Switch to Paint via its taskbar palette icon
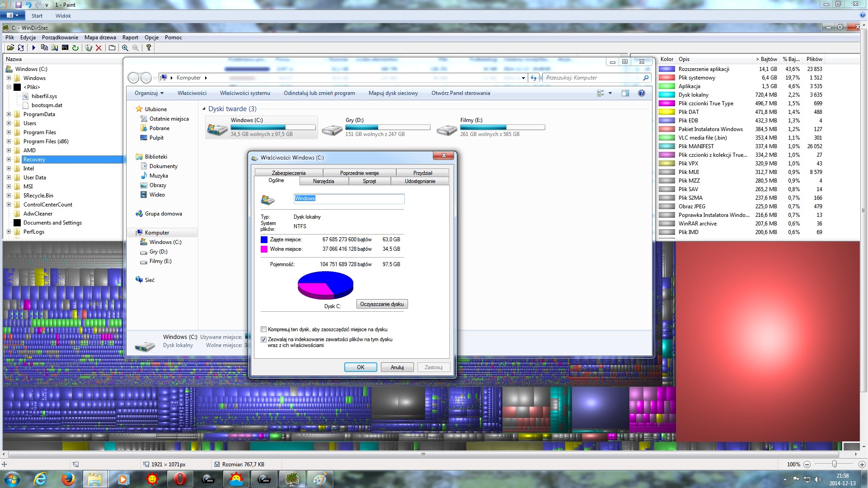This screenshot has height=488, width=868. 320,479
